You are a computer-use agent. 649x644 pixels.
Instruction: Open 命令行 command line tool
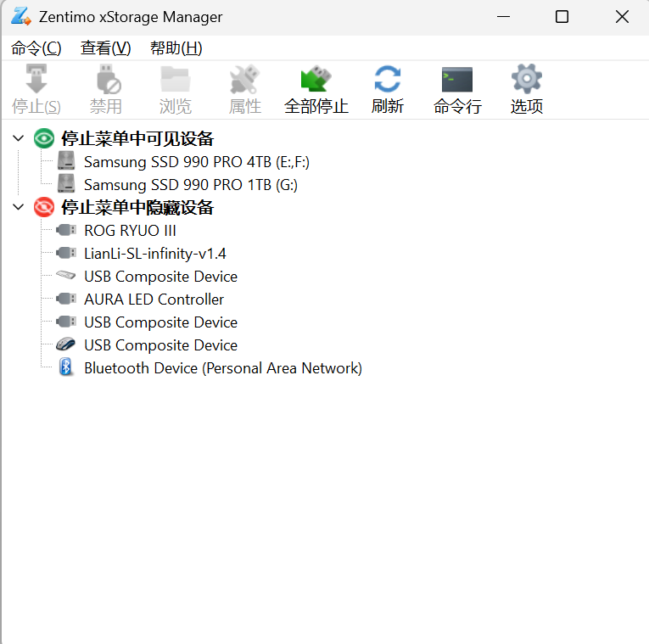click(x=457, y=80)
